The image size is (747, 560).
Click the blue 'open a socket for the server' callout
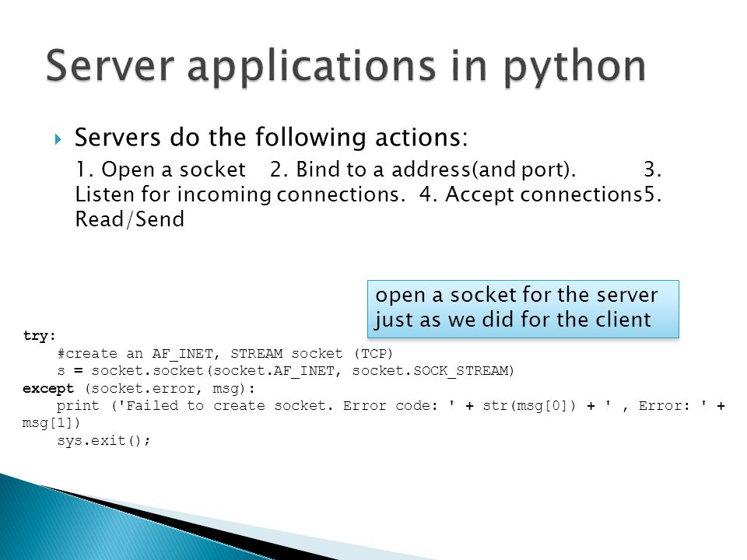523,309
